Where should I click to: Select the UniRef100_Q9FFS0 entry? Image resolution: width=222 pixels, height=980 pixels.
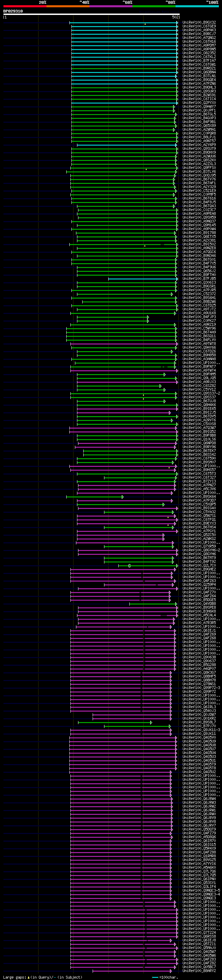point(199,168)
